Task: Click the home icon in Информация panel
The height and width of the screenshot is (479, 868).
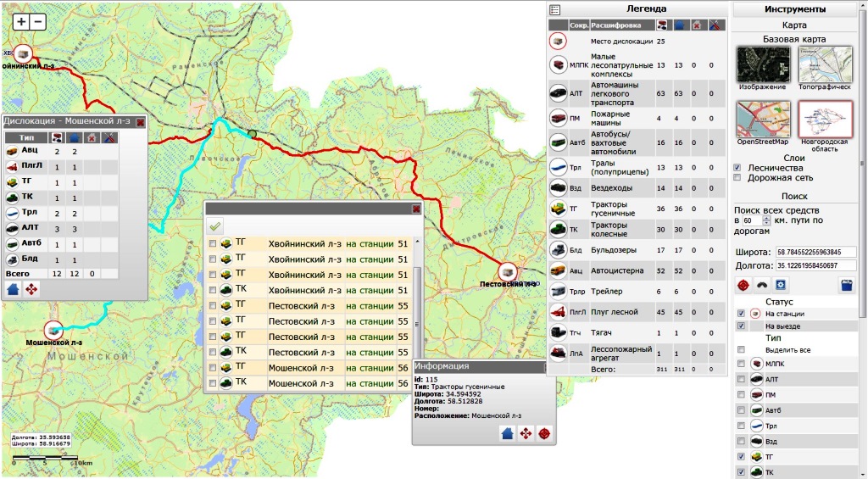Action: point(507,433)
